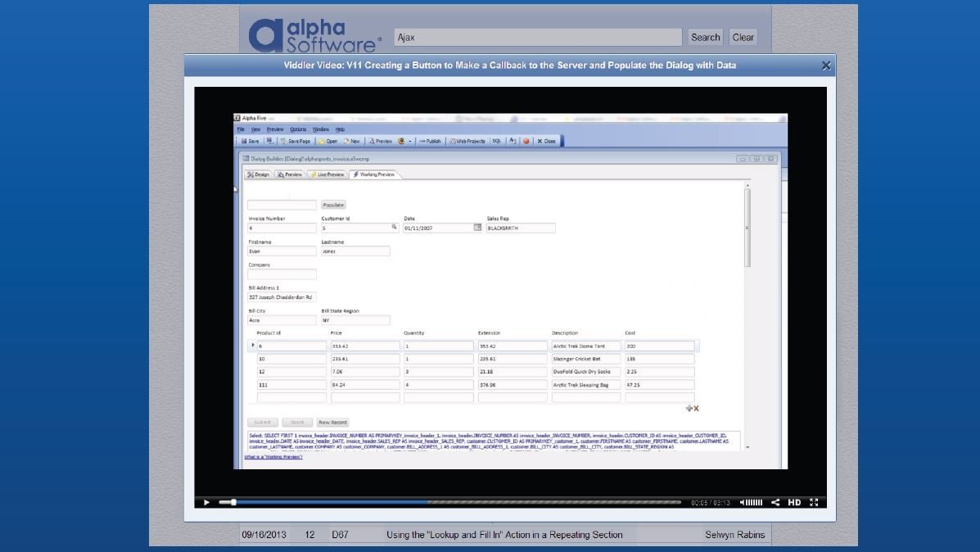Viewport: 980px width, 552px height.
Task: Click the What is a Working Preview link
Action: tap(273, 457)
